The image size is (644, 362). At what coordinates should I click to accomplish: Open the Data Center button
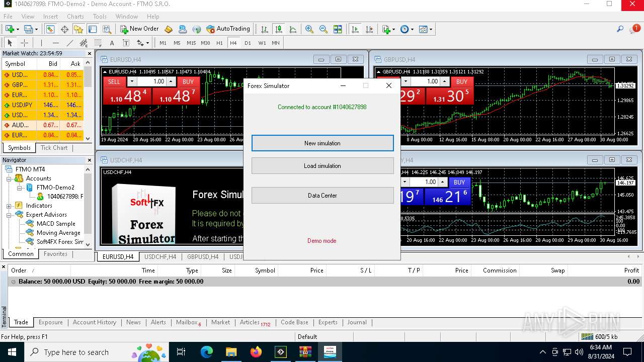(x=323, y=196)
